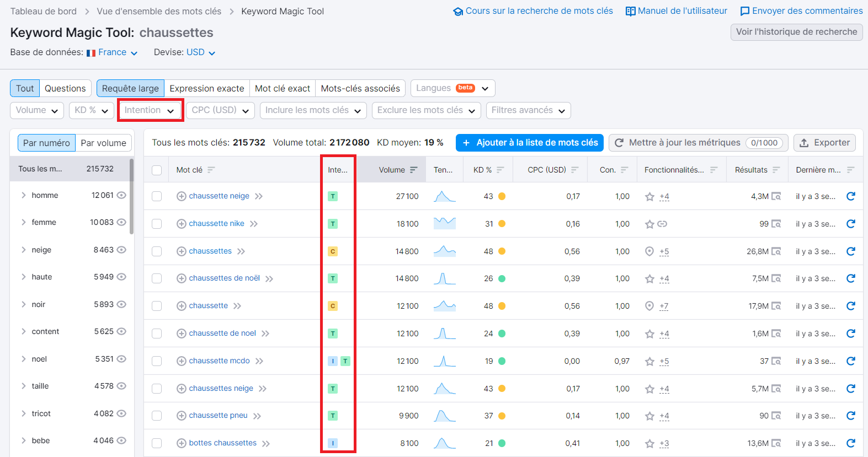Open Inclure les mots clés dropdown
Viewport: 868px width, 457px height.
click(313, 110)
